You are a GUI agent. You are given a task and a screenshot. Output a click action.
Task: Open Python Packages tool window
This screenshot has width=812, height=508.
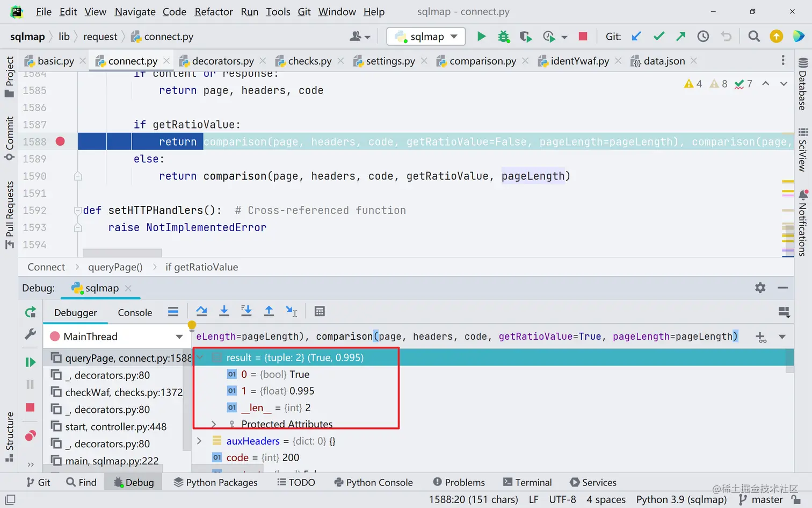point(215,482)
